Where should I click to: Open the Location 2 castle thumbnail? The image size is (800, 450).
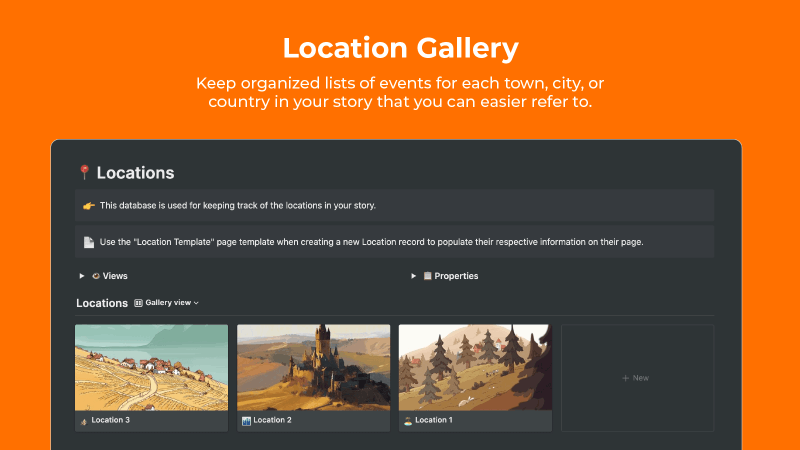coord(313,367)
